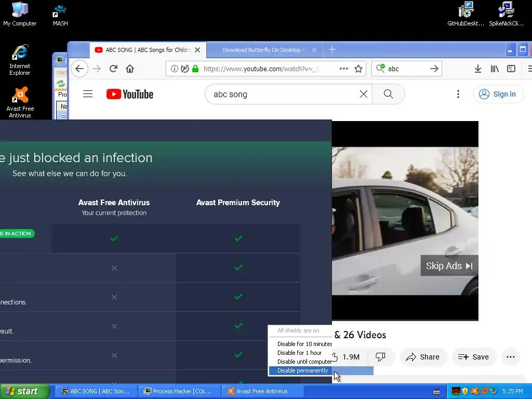
Task: Save the video to a playlist
Action: [474, 357]
